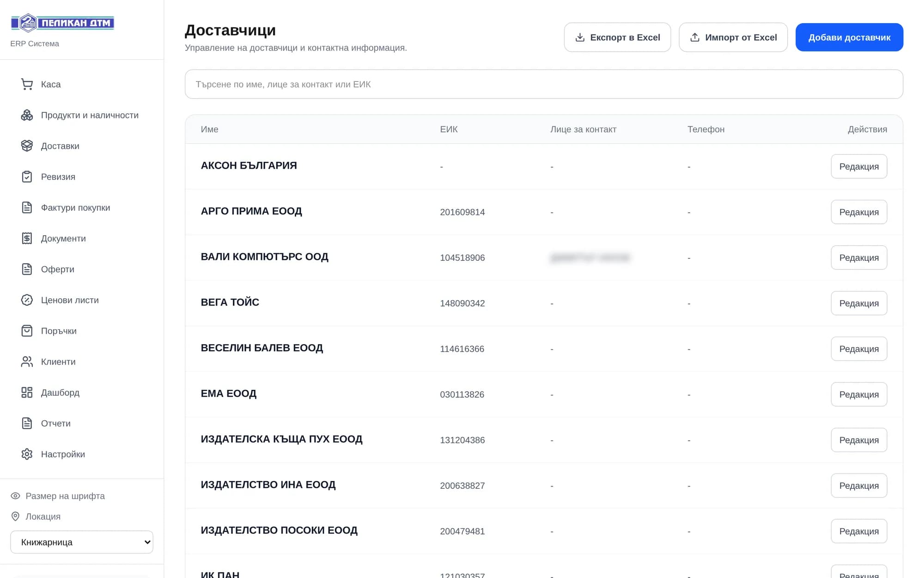The width and height of the screenshot is (924, 578).
Task: Click EIK value 201609814
Action: tap(462, 212)
